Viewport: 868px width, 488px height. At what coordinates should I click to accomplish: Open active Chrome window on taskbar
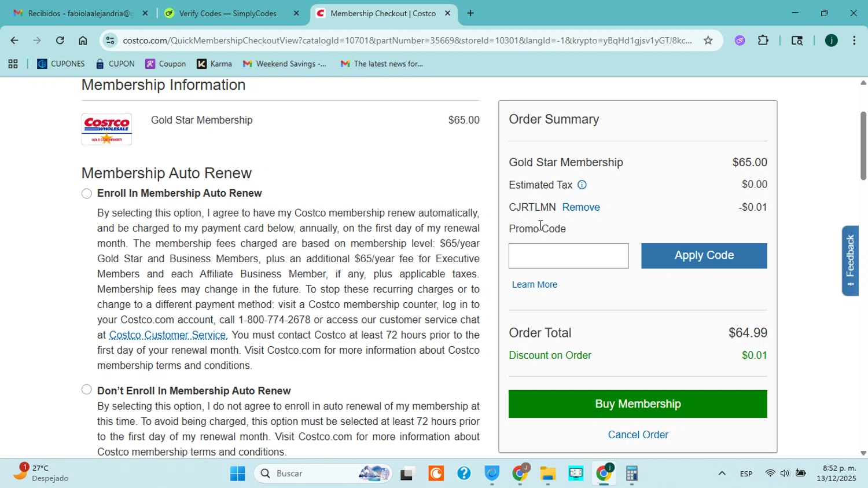pyautogui.click(x=604, y=474)
